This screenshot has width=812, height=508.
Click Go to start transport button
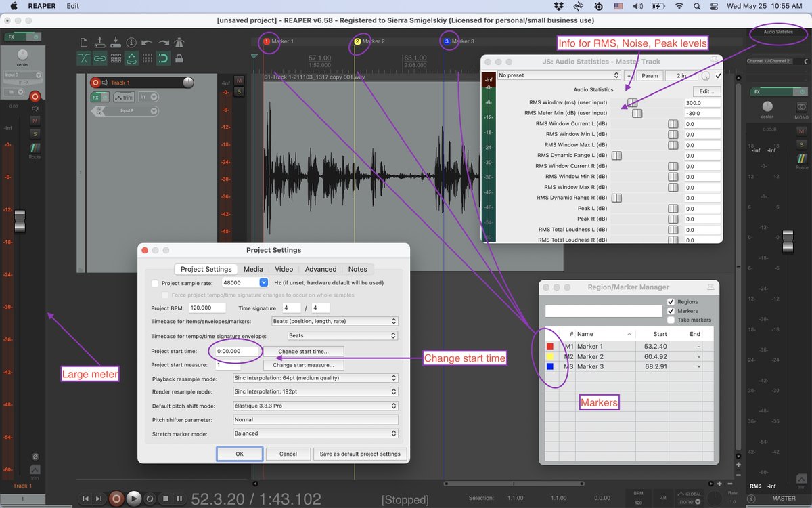[86, 499]
